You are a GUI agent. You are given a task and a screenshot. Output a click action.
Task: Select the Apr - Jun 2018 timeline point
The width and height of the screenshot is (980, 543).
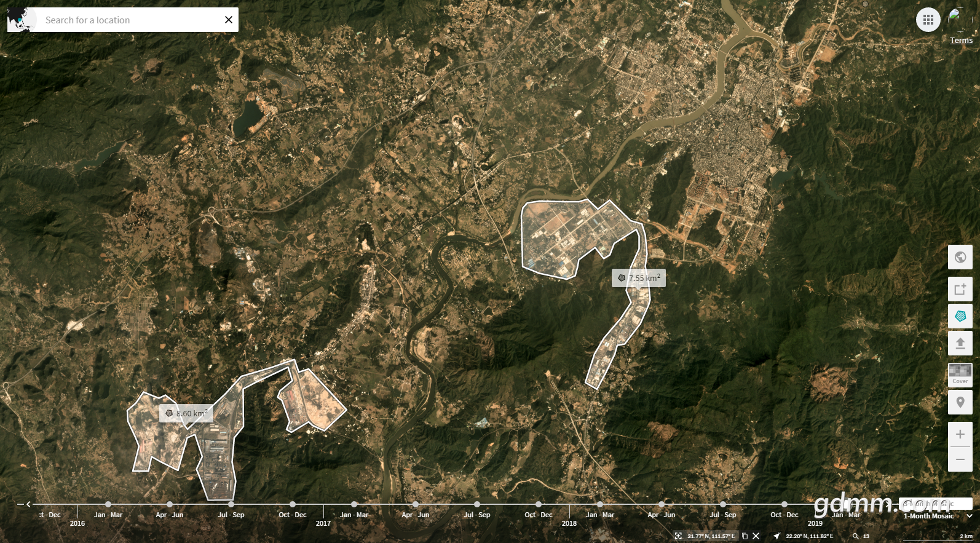[662, 504]
